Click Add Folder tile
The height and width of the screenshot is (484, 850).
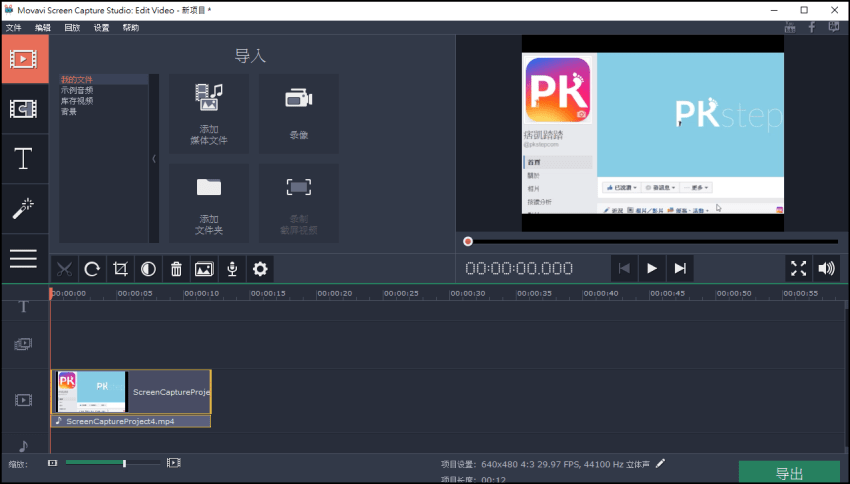click(209, 204)
